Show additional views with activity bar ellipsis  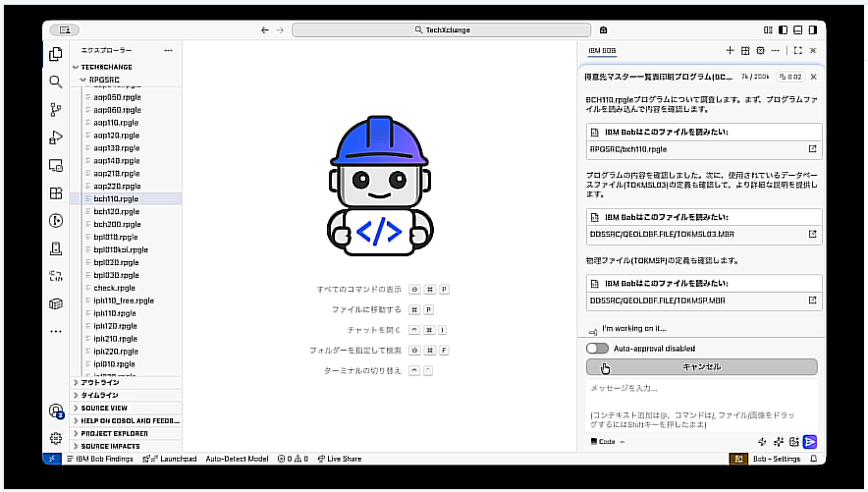pos(55,332)
